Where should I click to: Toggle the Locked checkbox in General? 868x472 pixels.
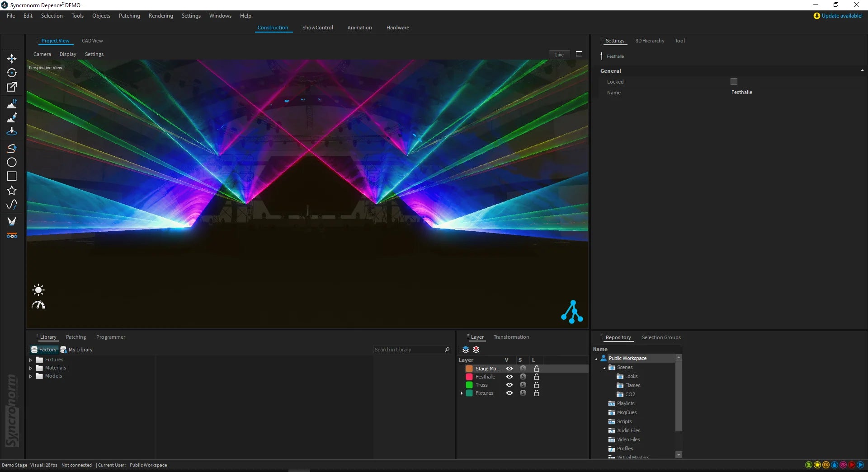coord(734,82)
